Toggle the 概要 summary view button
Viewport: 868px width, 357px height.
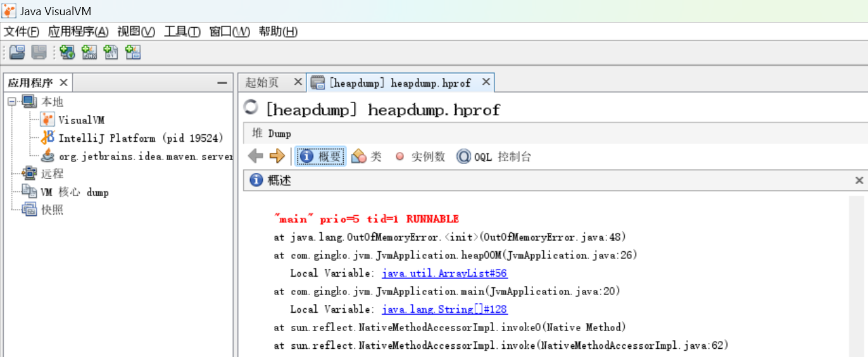[321, 156]
